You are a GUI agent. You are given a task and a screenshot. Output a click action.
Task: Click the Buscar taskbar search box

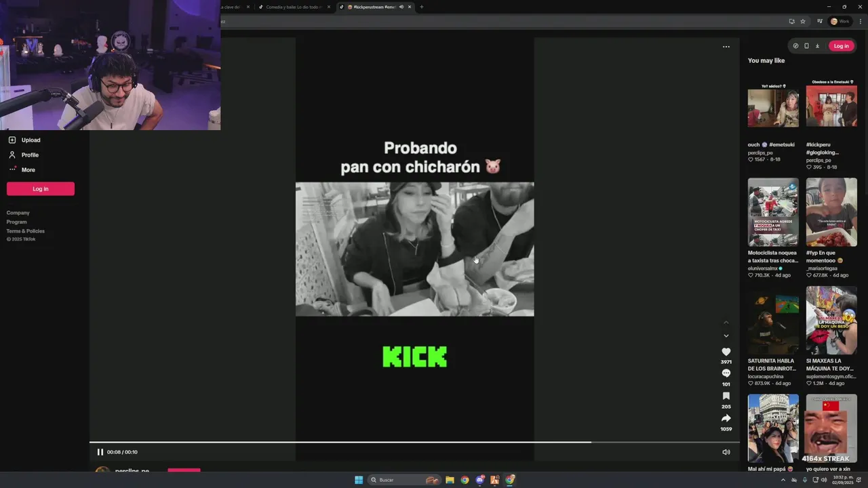point(403,480)
